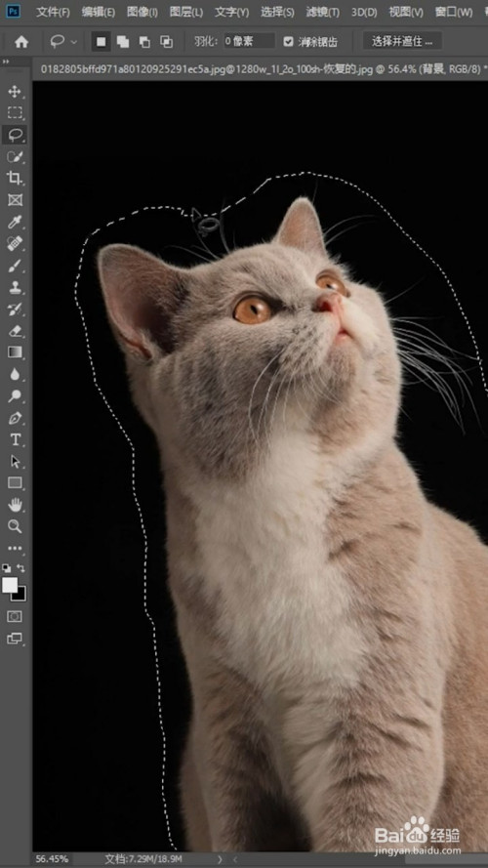Click the 56.45% zoom level field

click(52, 859)
